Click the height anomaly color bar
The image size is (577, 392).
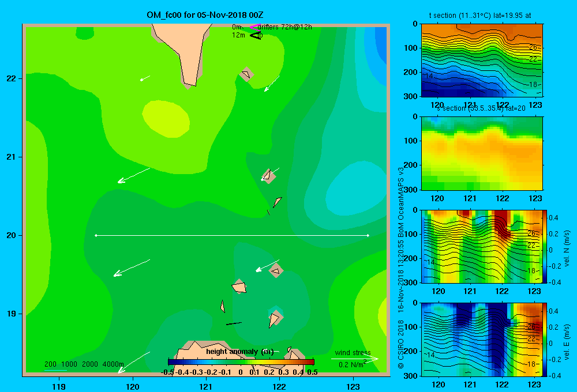click(x=241, y=362)
